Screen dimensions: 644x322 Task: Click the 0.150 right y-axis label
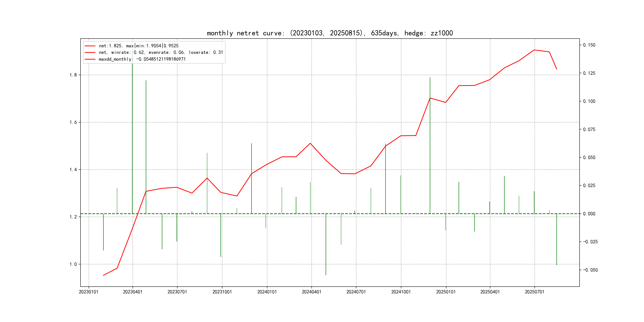589,45
